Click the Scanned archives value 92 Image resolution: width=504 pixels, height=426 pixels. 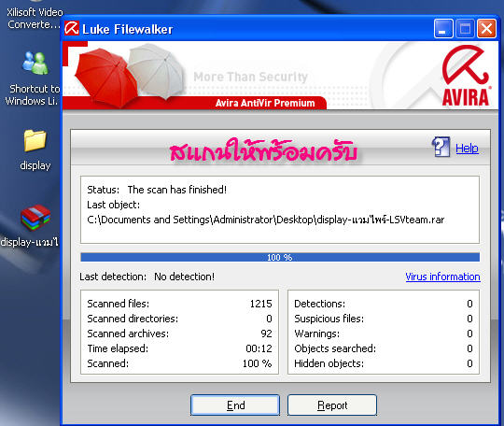tap(266, 334)
